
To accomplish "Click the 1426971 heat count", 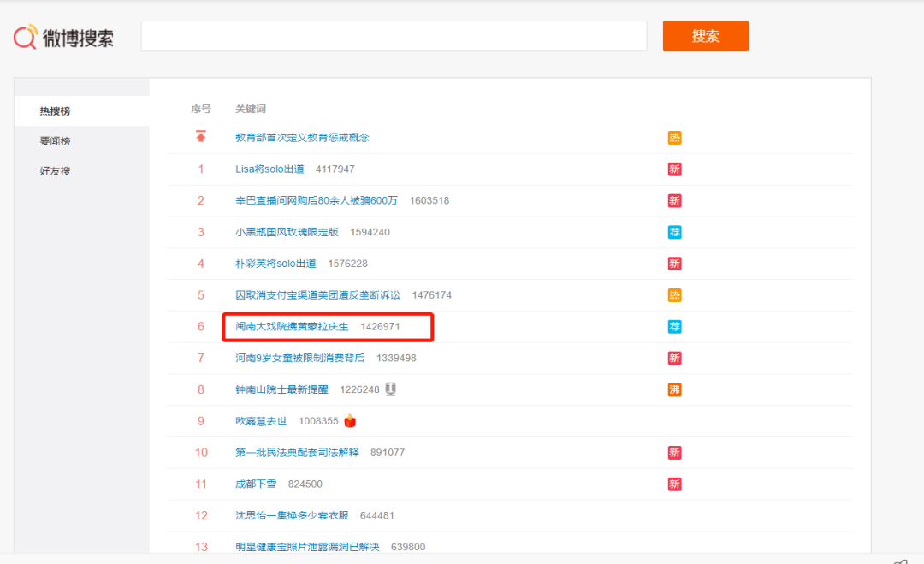I will [380, 326].
